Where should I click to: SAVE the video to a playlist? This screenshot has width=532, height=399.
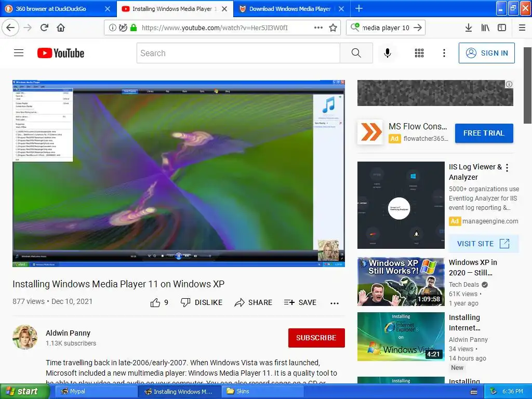[x=300, y=302]
